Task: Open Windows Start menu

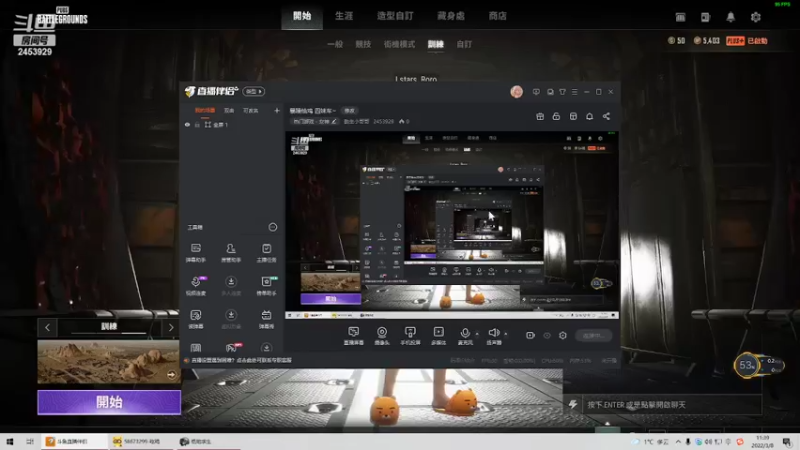Action: [10, 442]
